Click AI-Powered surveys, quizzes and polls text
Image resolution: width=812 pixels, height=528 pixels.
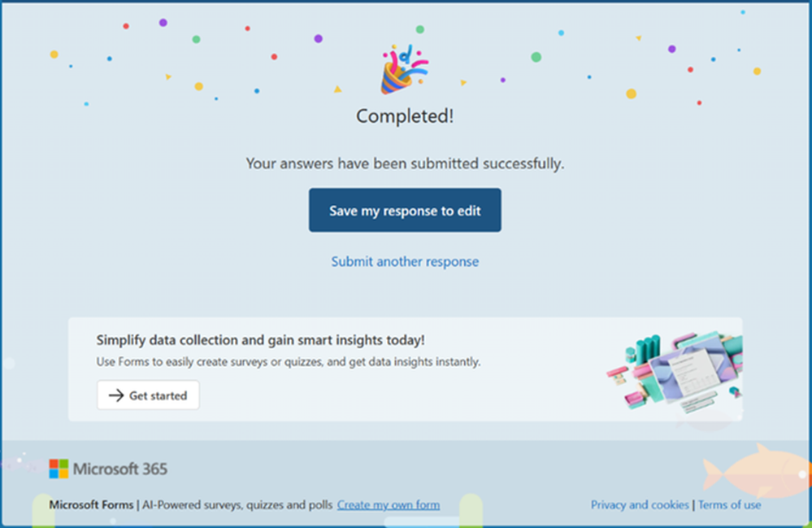(237, 504)
